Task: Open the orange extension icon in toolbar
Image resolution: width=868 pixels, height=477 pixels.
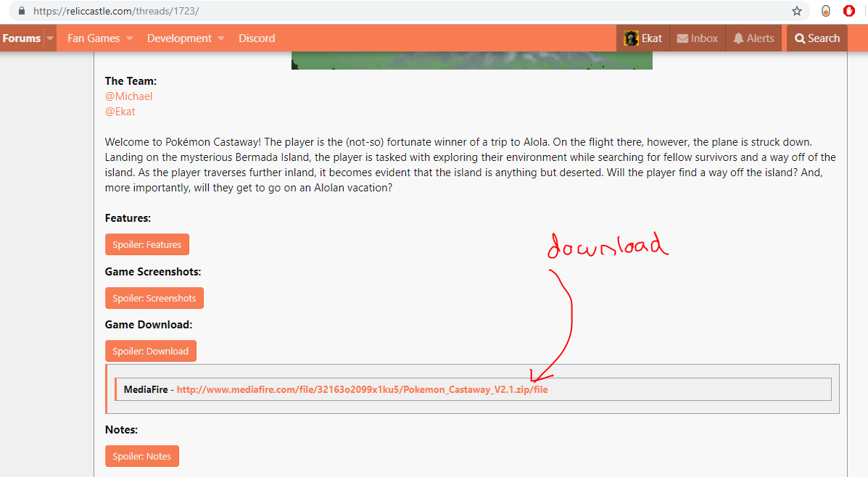Action: pos(826,11)
